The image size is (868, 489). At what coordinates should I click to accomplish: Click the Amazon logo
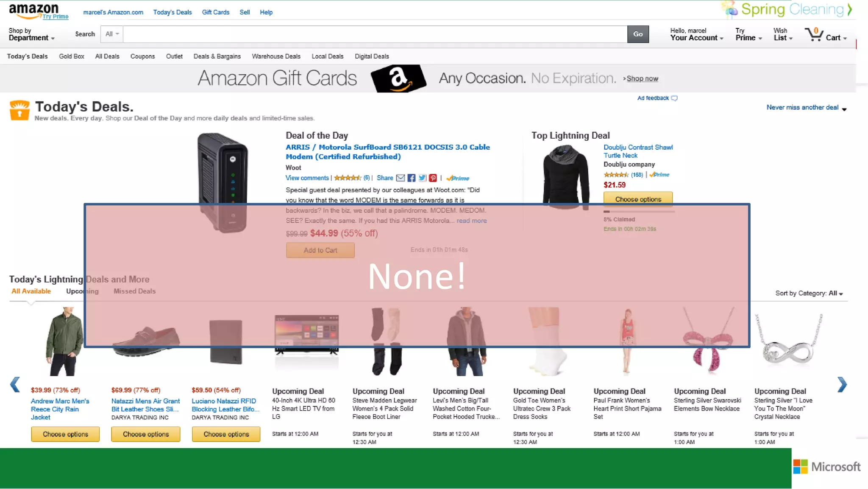[34, 11]
